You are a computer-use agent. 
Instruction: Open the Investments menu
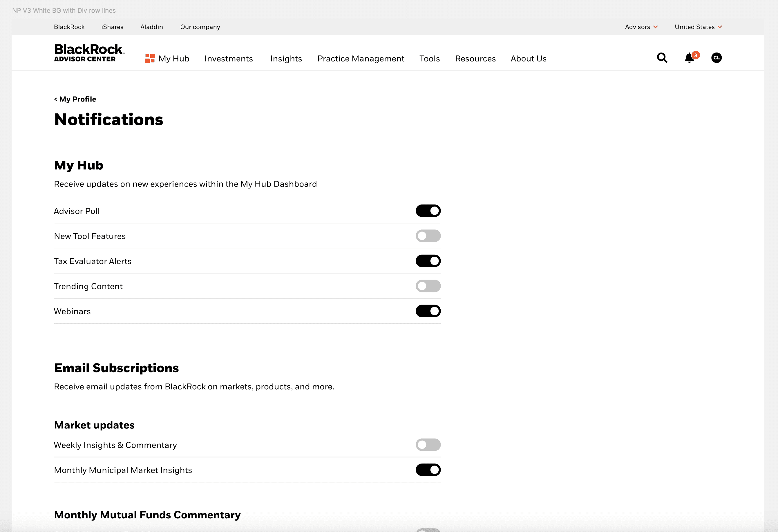tap(229, 59)
